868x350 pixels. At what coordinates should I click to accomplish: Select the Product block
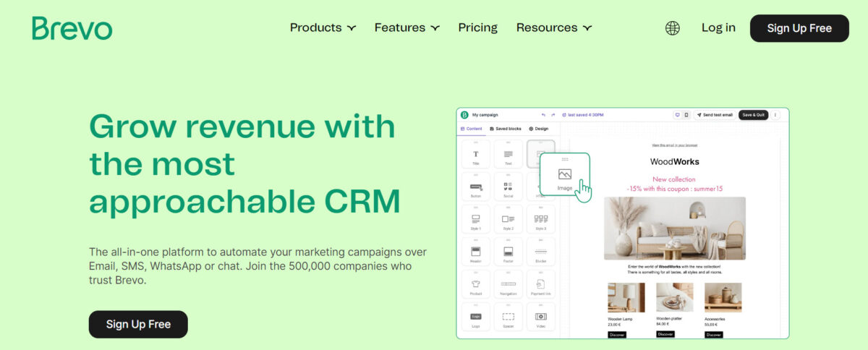click(x=476, y=285)
